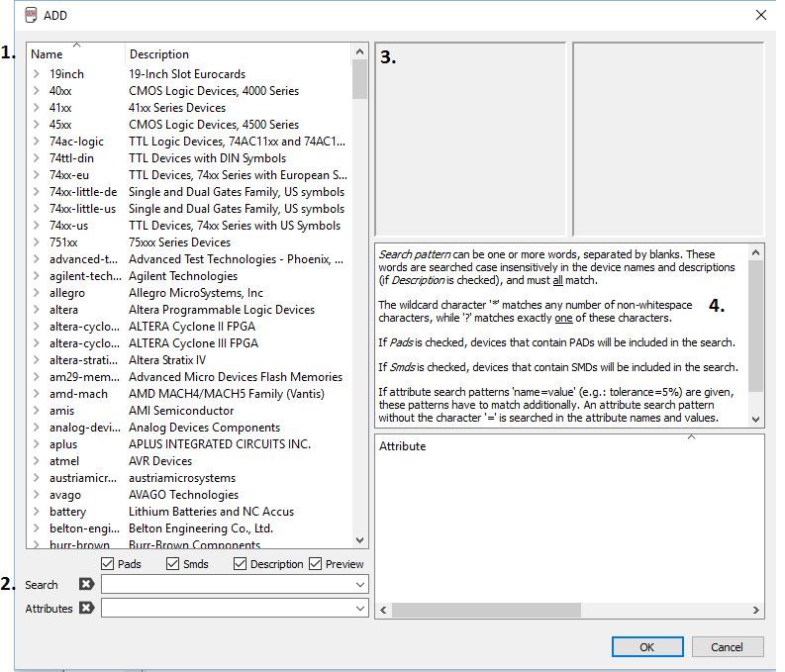Uncheck the Description checkbox
Image resolution: width=785 pixels, height=672 pixels.
(x=240, y=564)
